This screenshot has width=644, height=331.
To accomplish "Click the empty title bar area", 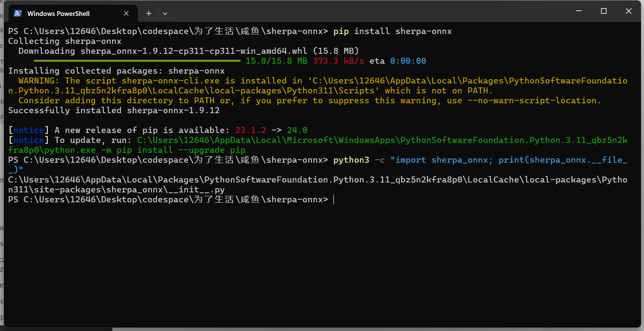I will (366, 12).
